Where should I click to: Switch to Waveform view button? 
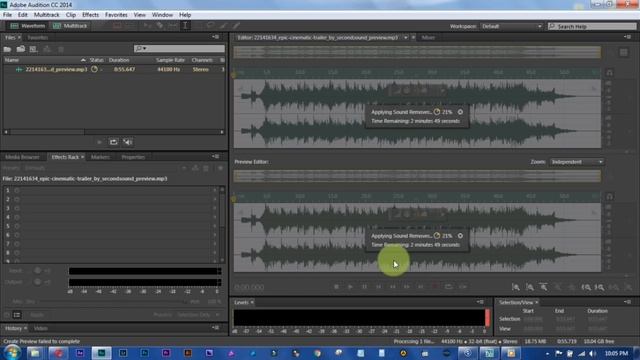pyautogui.click(x=28, y=26)
